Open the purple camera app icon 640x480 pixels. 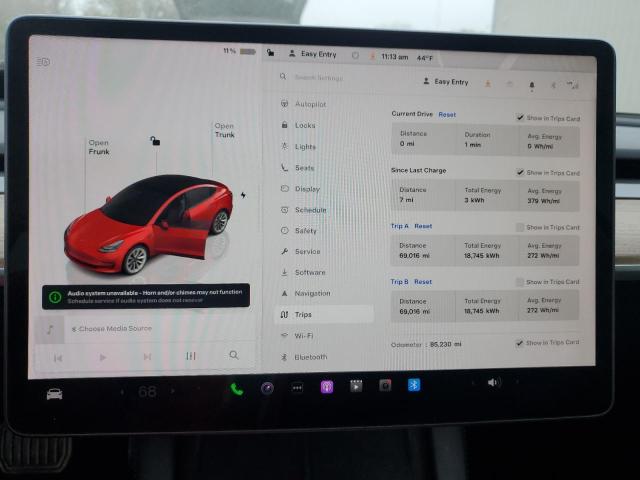click(x=267, y=388)
